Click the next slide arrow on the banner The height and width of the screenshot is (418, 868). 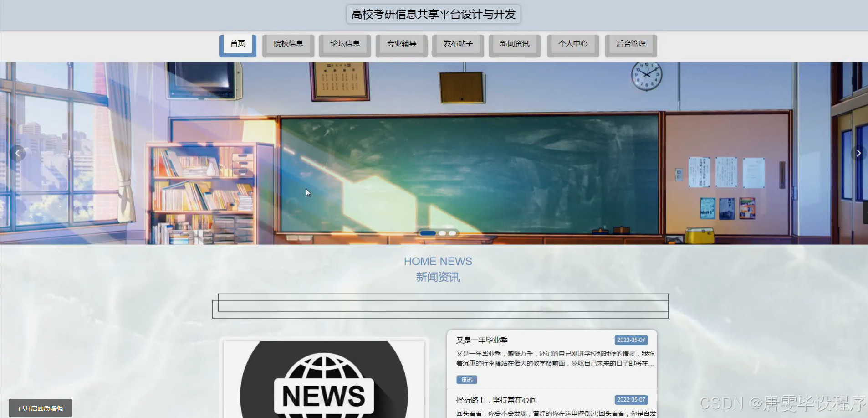(858, 153)
